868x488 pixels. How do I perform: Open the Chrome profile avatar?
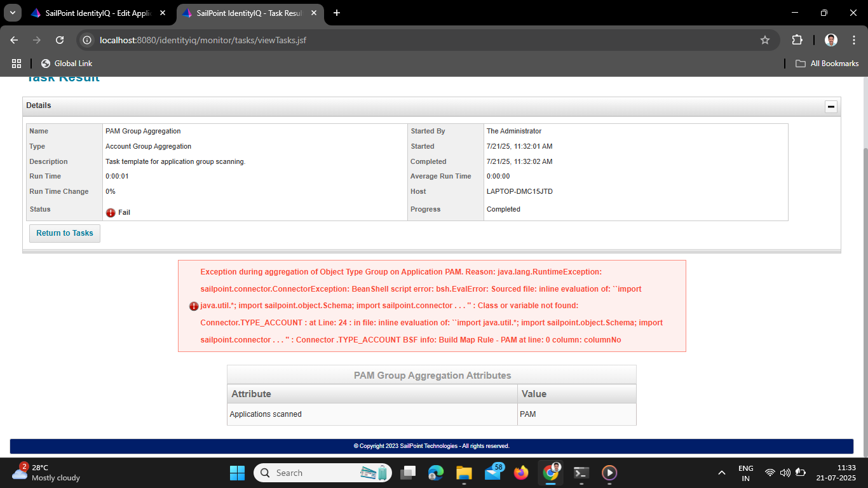pyautogui.click(x=831, y=40)
